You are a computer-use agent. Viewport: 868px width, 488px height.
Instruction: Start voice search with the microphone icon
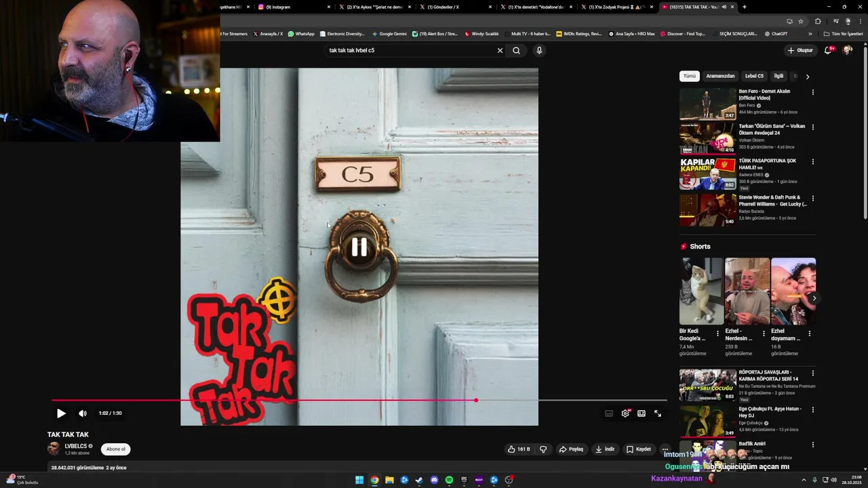539,50
